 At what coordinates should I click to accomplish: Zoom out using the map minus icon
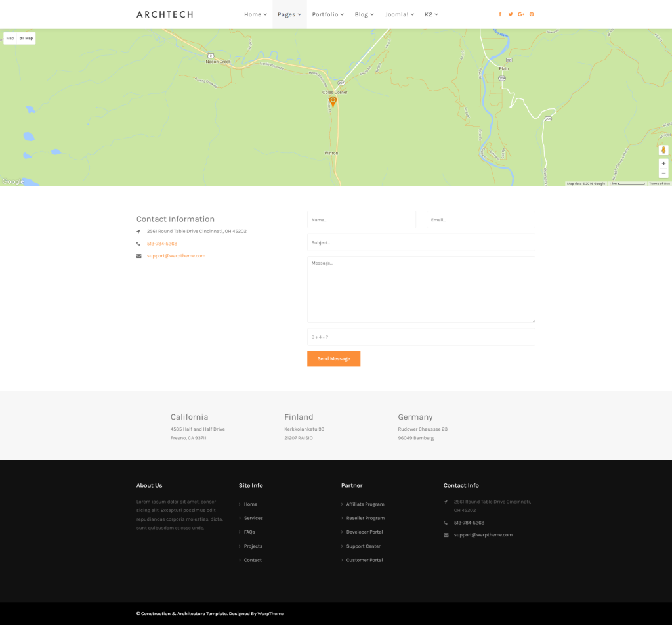(x=663, y=173)
